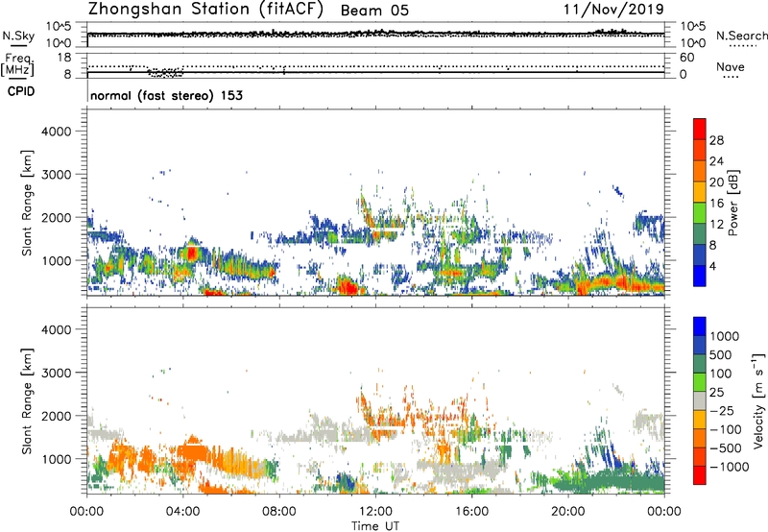The height and width of the screenshot is (532, 768).
Task: Click '3000' on the velocity panel axis
Action: (56, 373)
